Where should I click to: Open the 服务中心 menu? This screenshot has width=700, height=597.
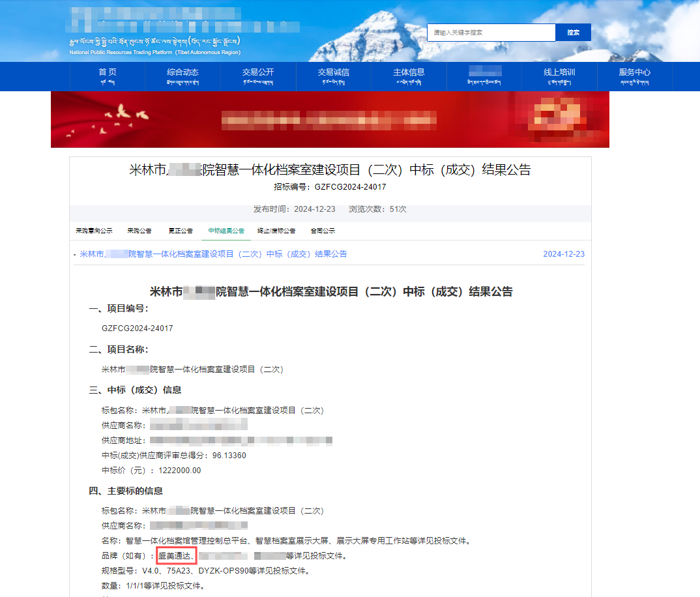(634, 76)
